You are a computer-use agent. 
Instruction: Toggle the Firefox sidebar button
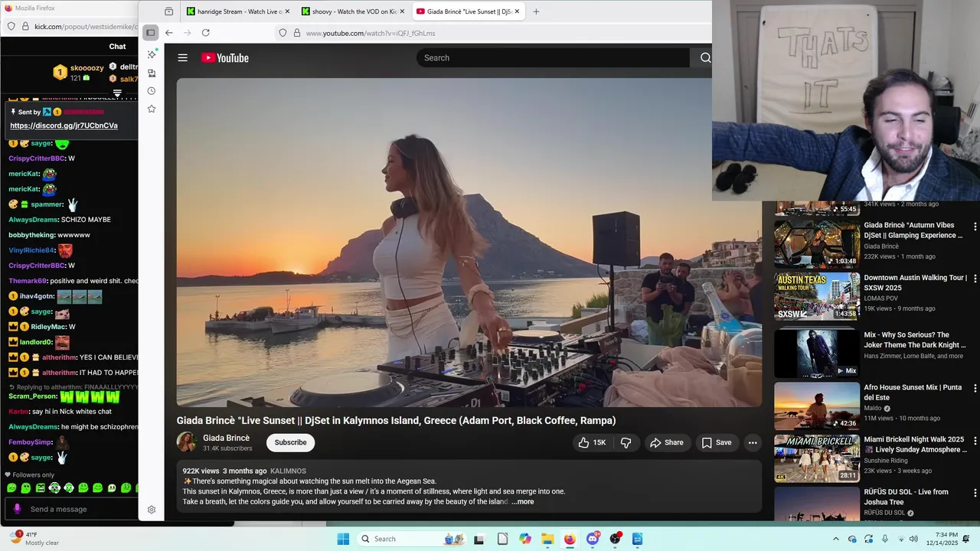(x=151, y=33)
